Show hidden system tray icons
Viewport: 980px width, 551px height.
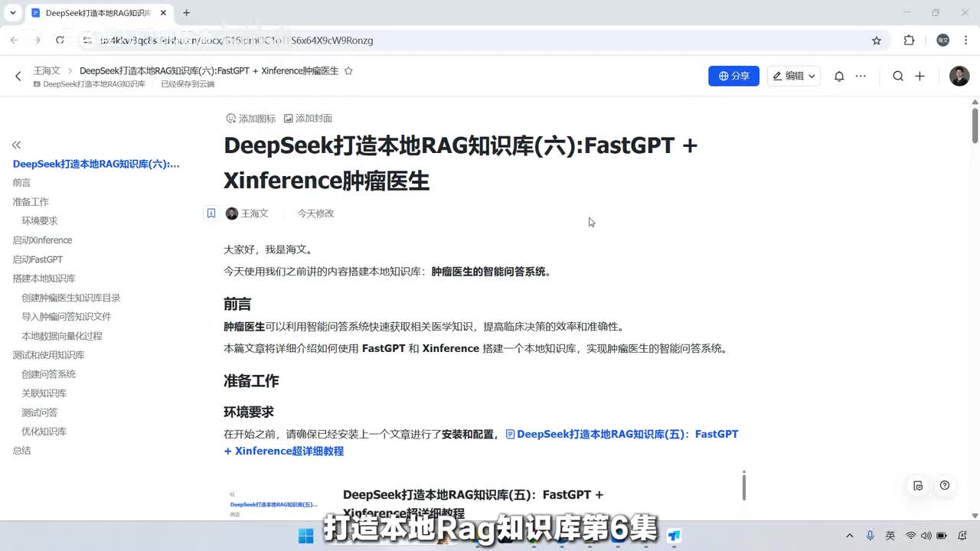[849, 536]
